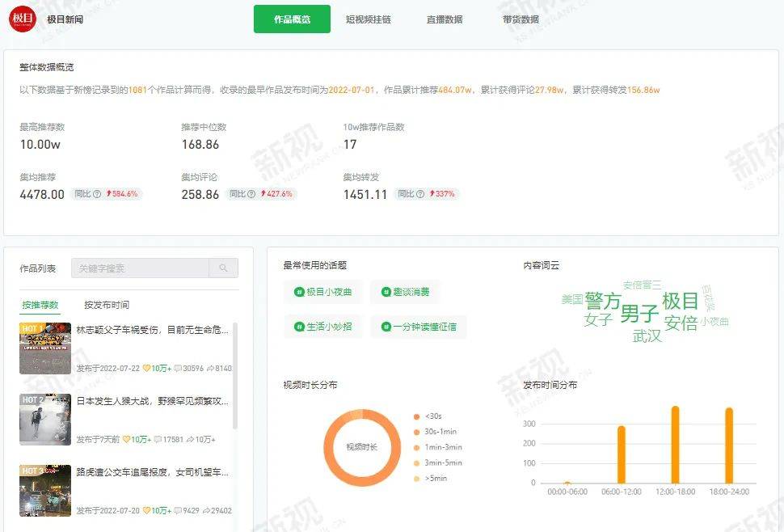
Task: Click the 06:00-12:00 bar in chart
Action: pos(621,454)
